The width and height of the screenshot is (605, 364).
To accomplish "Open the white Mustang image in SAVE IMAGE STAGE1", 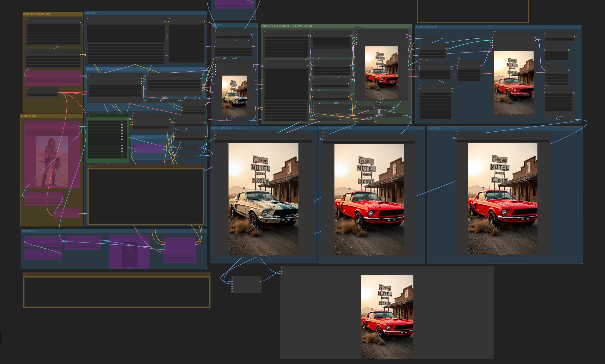I will pyautogui.click(x=263, y=199).
